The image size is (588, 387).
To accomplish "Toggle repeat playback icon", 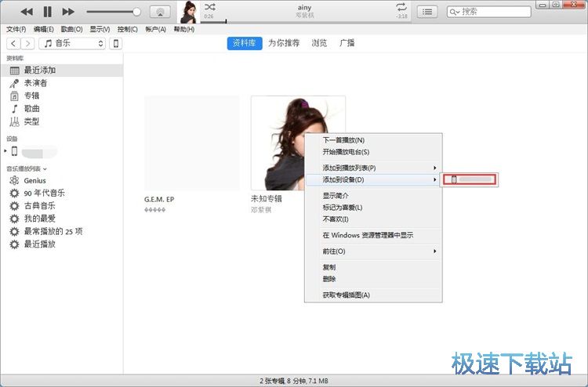I will (x=401, y=7).
